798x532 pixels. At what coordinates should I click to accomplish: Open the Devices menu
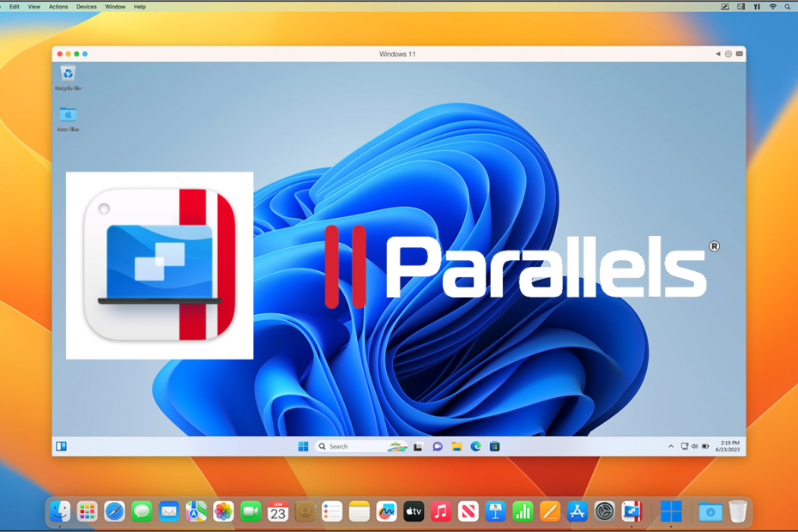click(x=86, y=6)
